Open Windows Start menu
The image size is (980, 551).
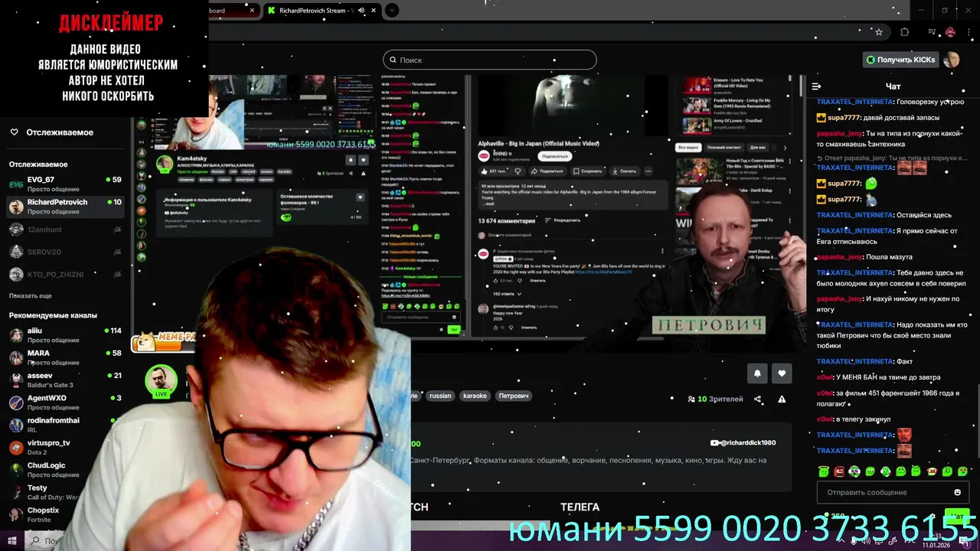[x=11, y=540]
